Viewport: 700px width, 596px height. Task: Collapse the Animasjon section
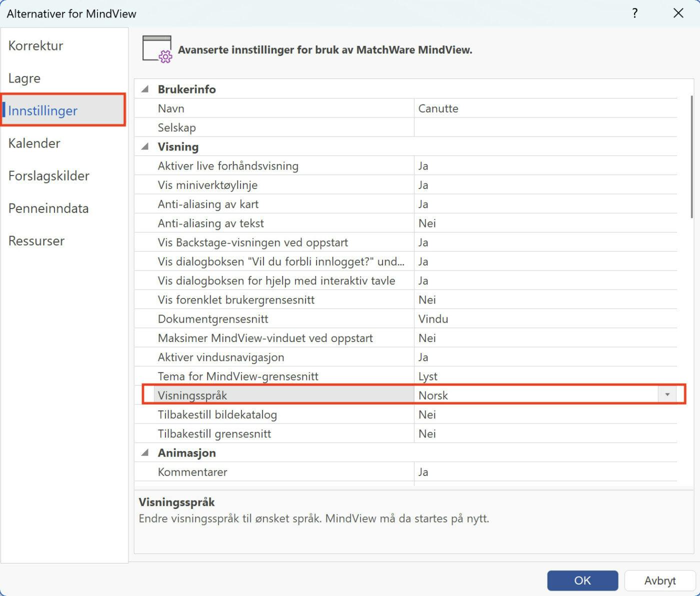point(145,453)
